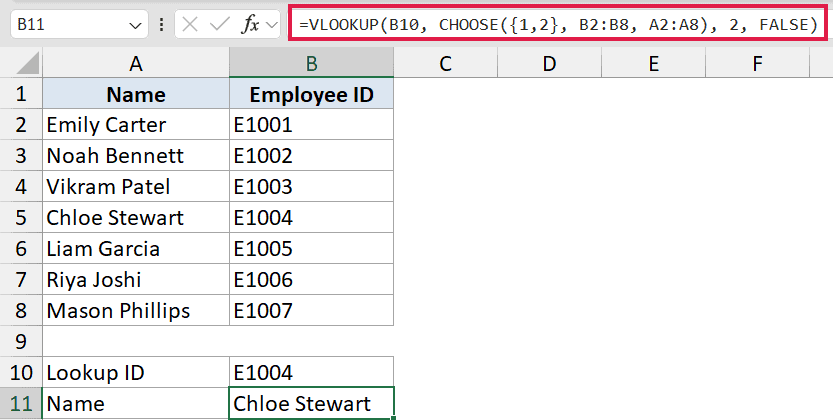Cancel the formula entry with the X icon

[190, 24]
